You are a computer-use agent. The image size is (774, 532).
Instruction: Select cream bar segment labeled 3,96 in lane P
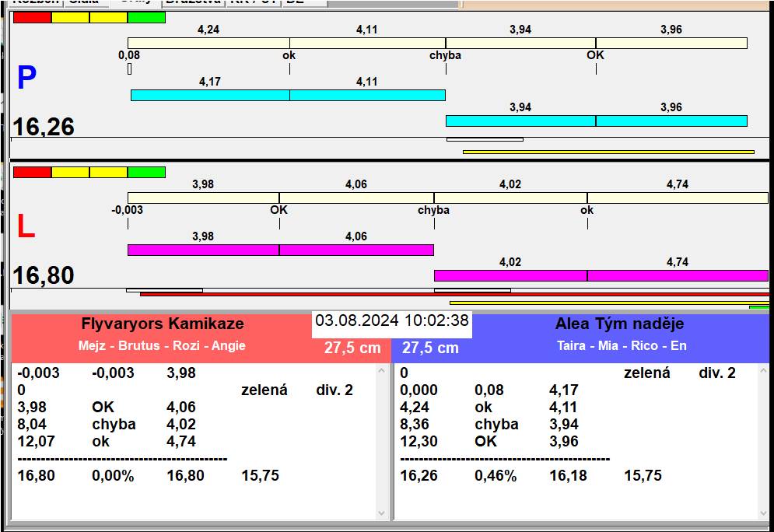click(x=671, y=43)
